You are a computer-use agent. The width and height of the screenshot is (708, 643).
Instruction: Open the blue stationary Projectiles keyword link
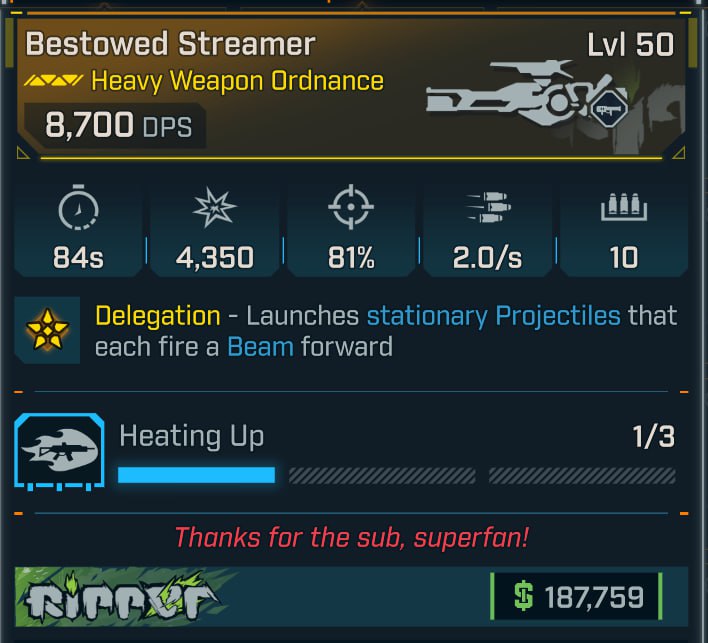coord(494,316)
